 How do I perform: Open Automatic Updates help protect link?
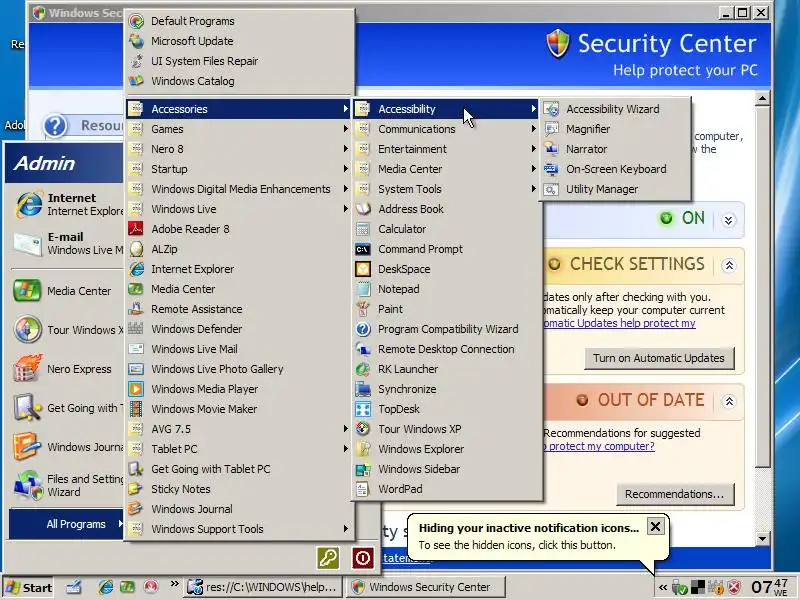click(x=619, y=323)
